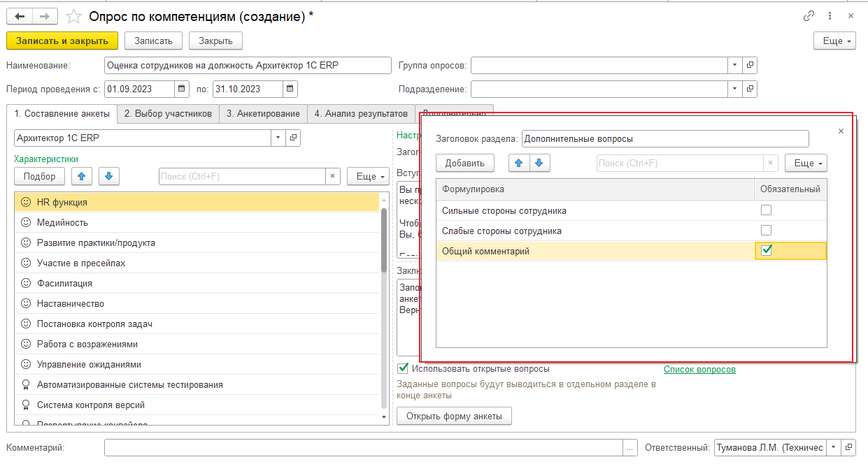Open Архитектор 1С ERP profile card

pyautogui.click(x=294, y=138)
